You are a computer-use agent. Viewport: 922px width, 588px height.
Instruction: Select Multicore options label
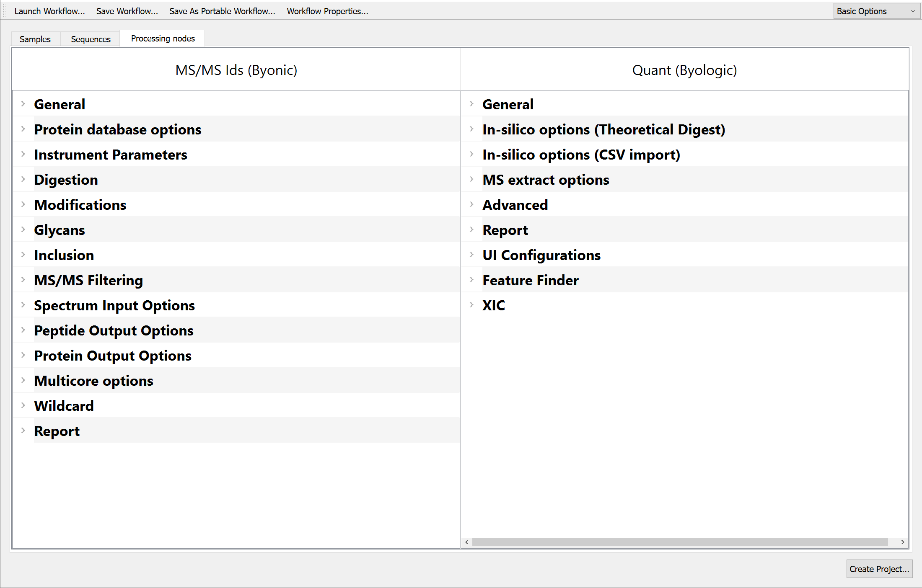(94, 381)
